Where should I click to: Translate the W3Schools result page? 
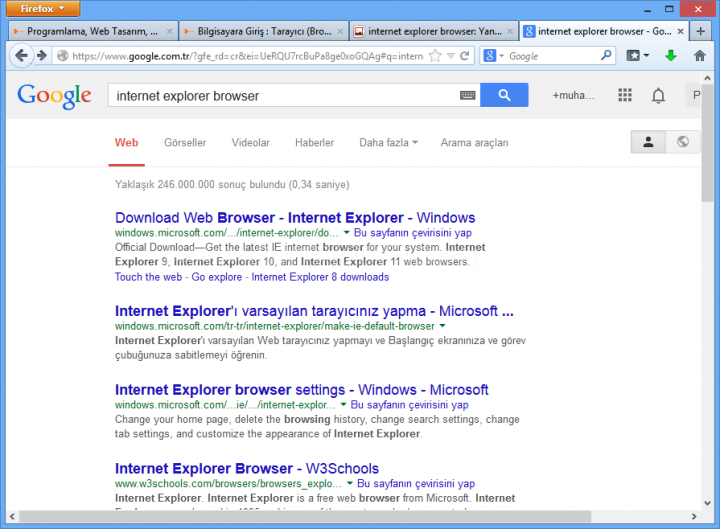pos(416,484)
